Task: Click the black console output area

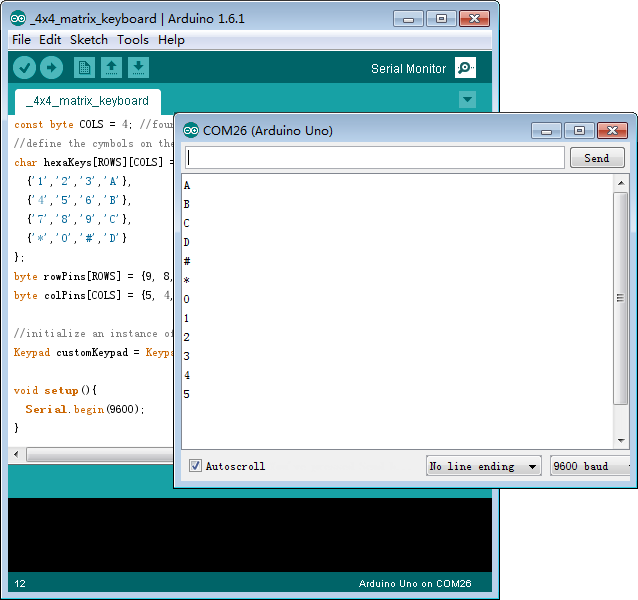Action: coord(250,535)
